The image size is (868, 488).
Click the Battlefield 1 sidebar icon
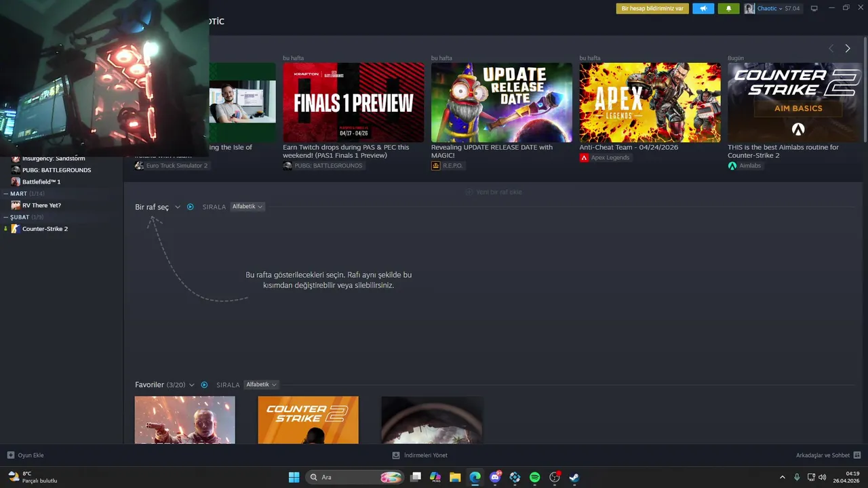16,182
